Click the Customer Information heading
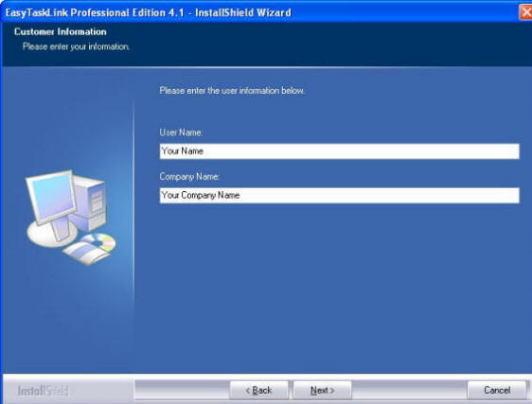Image resolution: width=532 pixels, height=404 pixels. point(61,31)
